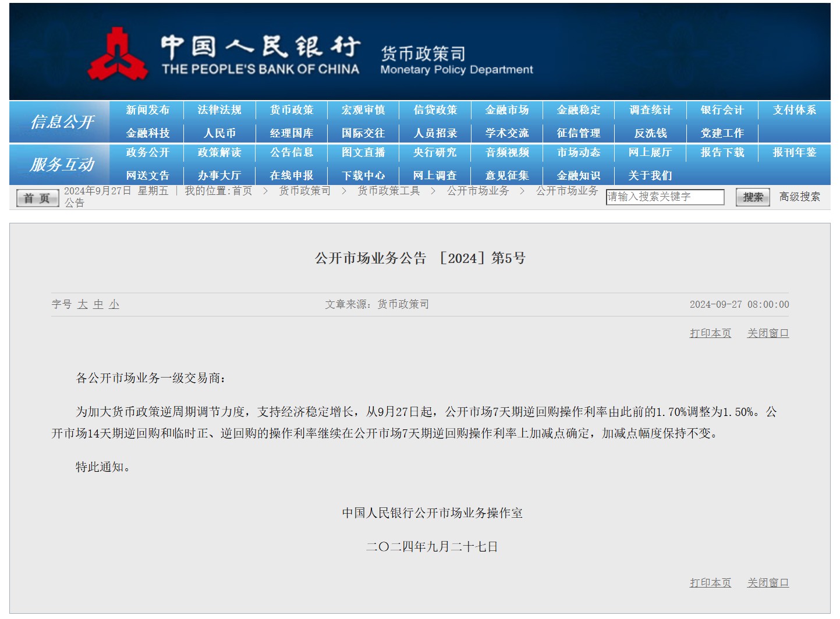Screen dimensions: 840x619
Task: Set font size to 大 (large)
Action: [x=83, y=304]
